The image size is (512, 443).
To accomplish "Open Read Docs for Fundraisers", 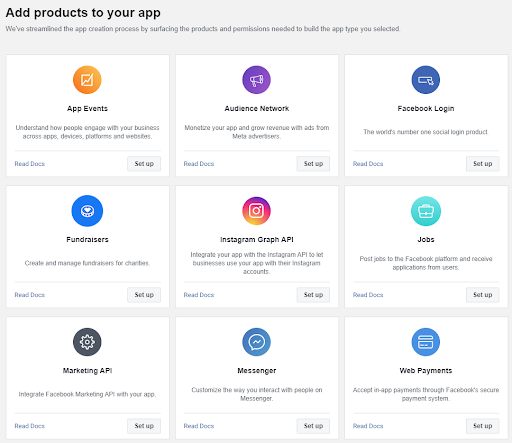I will [30, 295].
